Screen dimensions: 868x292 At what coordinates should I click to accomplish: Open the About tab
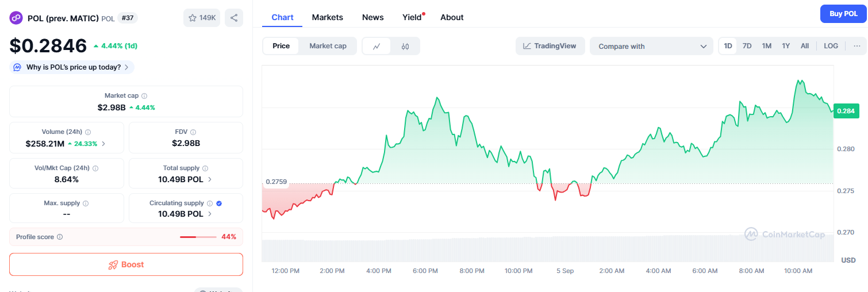click(452, 17)
